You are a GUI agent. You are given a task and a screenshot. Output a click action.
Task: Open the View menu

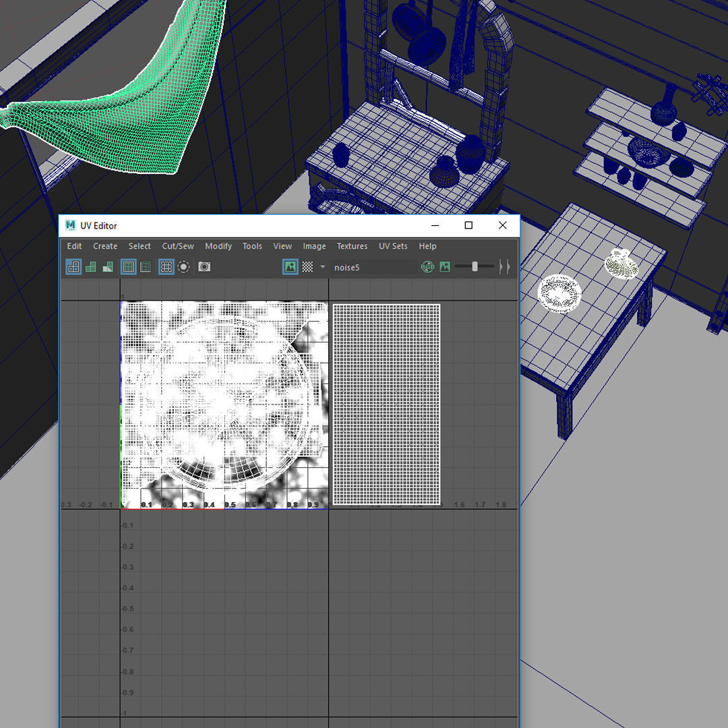[x=282, y=246]
